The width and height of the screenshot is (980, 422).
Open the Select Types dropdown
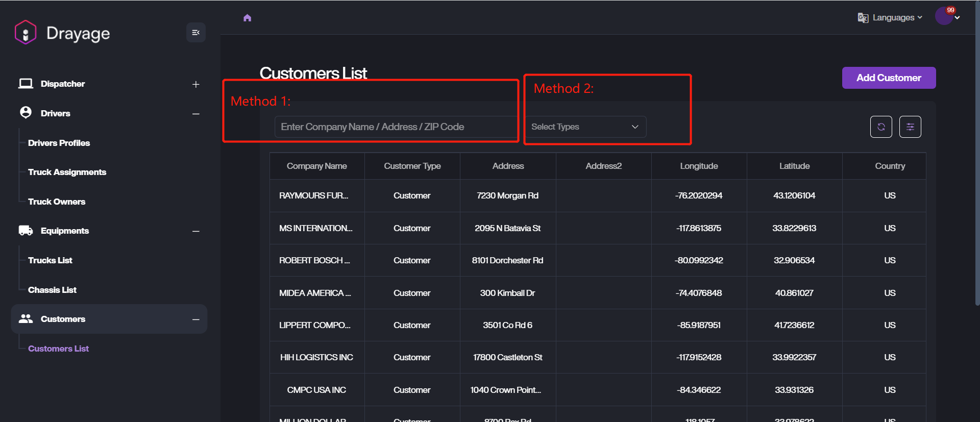[585, 127]
